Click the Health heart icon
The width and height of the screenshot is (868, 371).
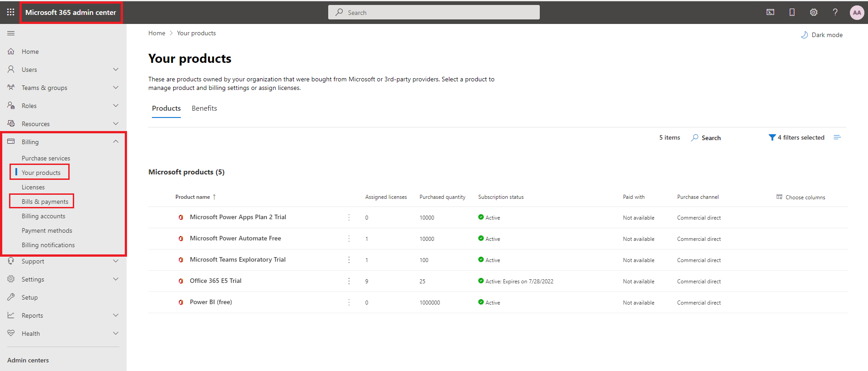tap(11, 333)
